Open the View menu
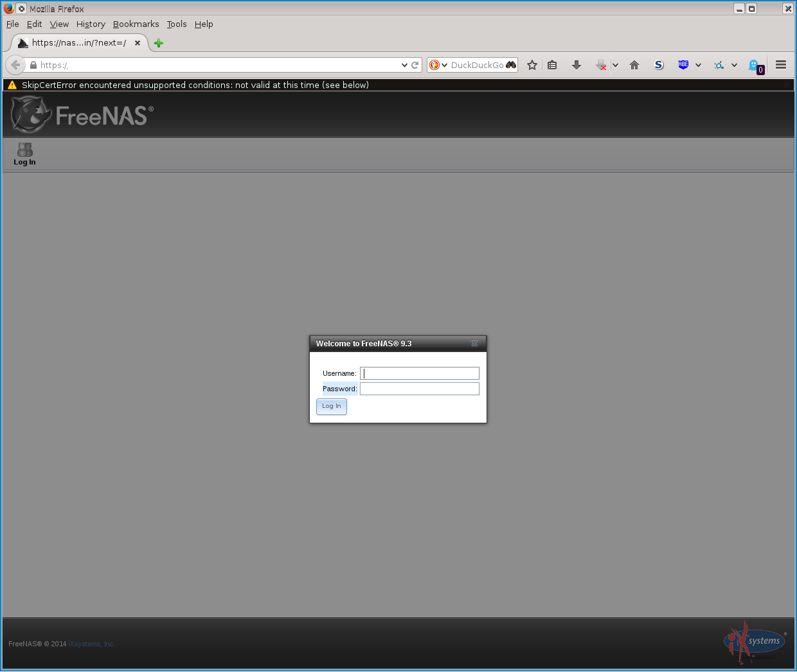This screenshot has height=672, width=797. pyautogui.click(x=59, y=24)
